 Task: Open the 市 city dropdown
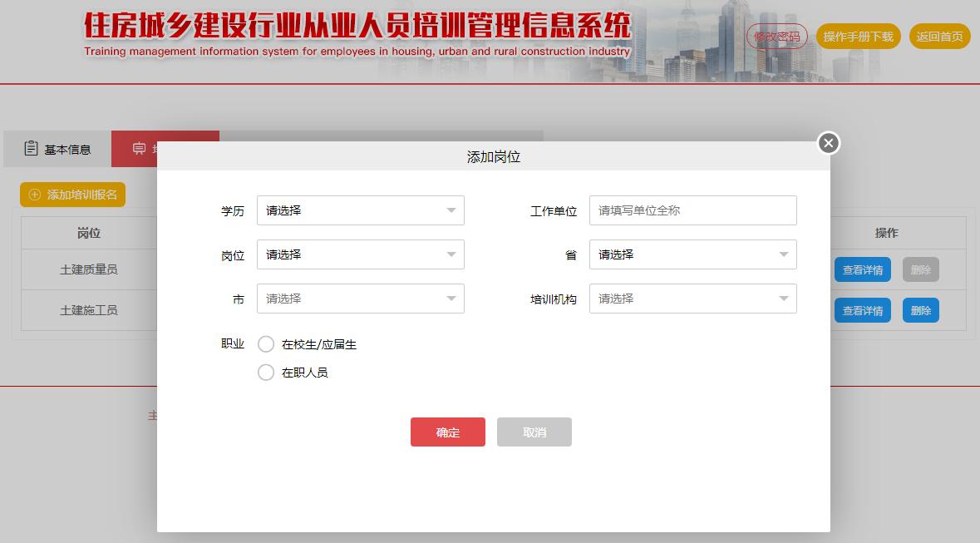click(x=360, y=299)
